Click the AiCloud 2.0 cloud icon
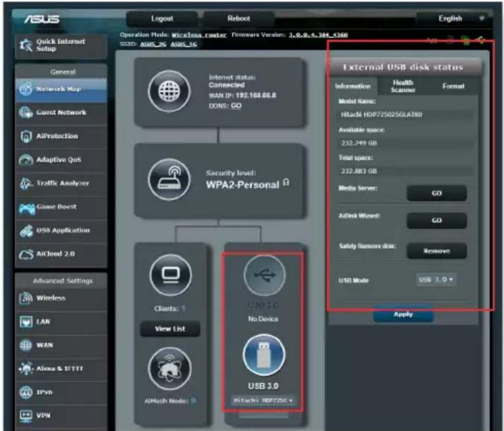The height and width of the screenshot is (431, 504). click(x=26, y=254)
